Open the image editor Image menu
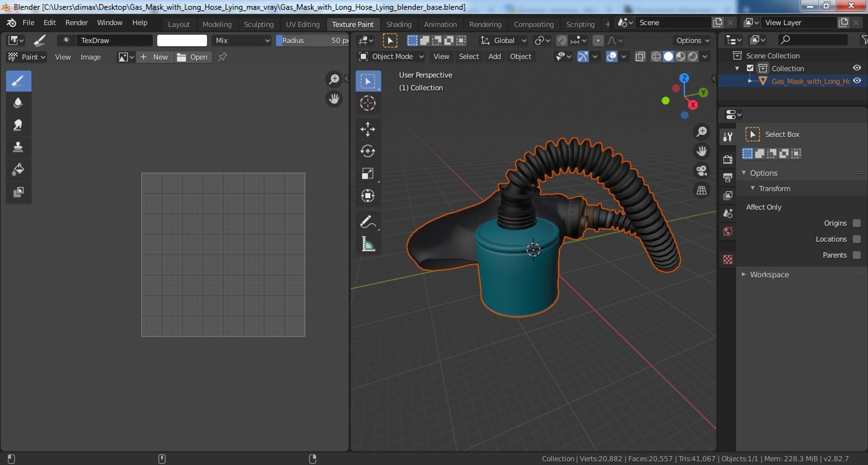The width and height of the screenshot is (868, 465). coord(90,57)
